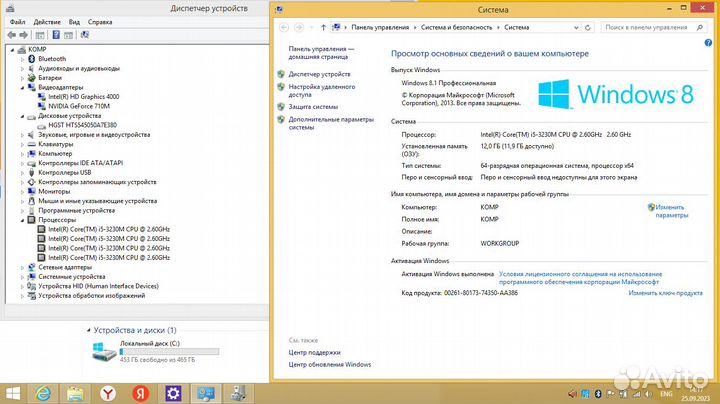The width and height of the screenshot is (720, 404).
Task: Select Системные устройства tree item
Action: coord(72,277)
